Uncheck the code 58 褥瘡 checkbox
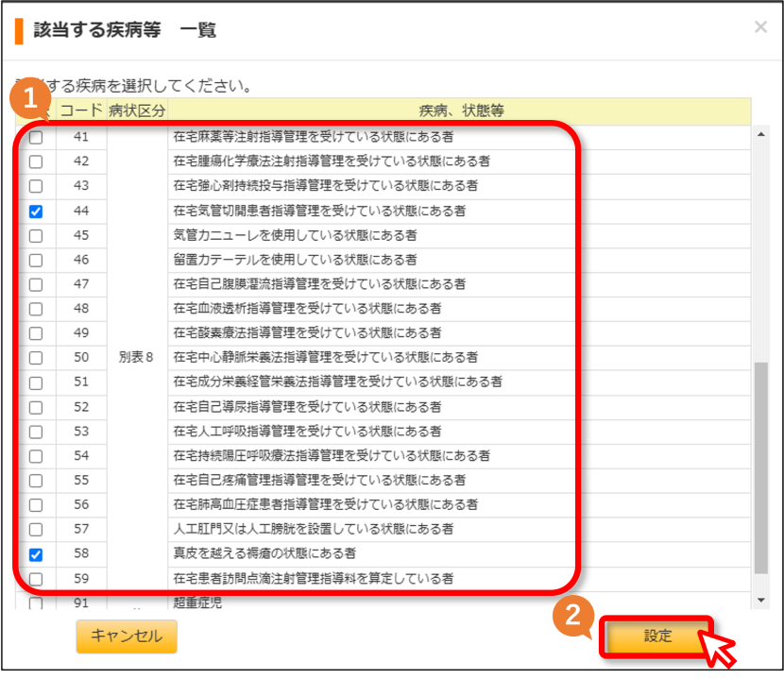The image size is (784, 679). (x=36, y=554)
